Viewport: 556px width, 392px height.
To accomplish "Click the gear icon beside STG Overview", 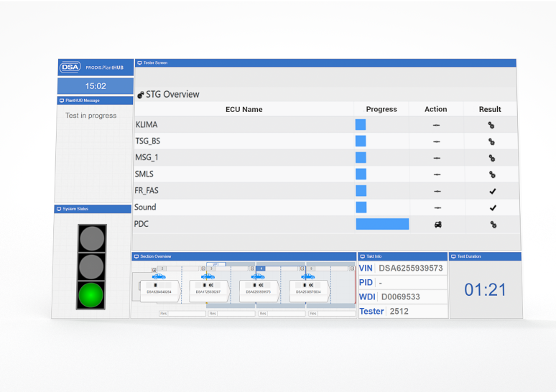I will (x=141, y=95).
